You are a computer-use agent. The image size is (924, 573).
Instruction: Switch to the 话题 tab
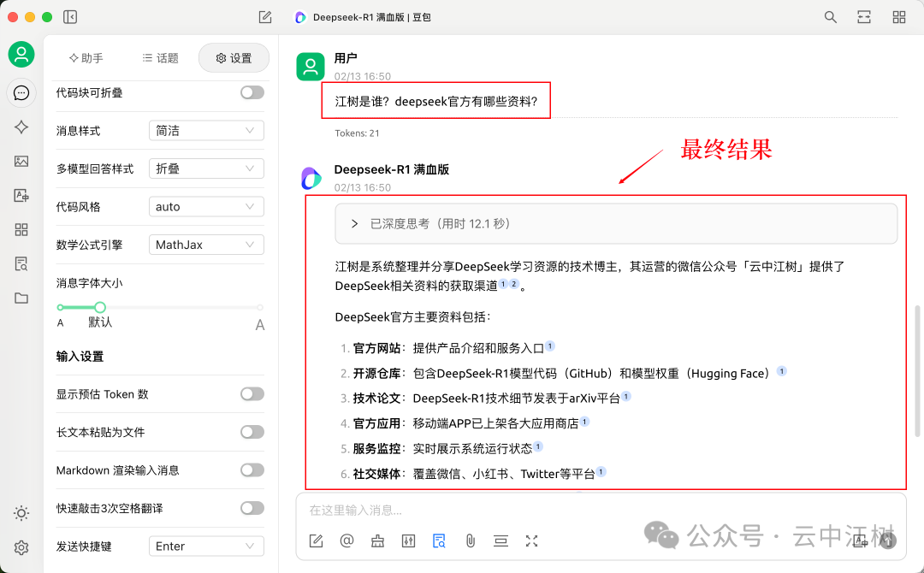[160, 57]
